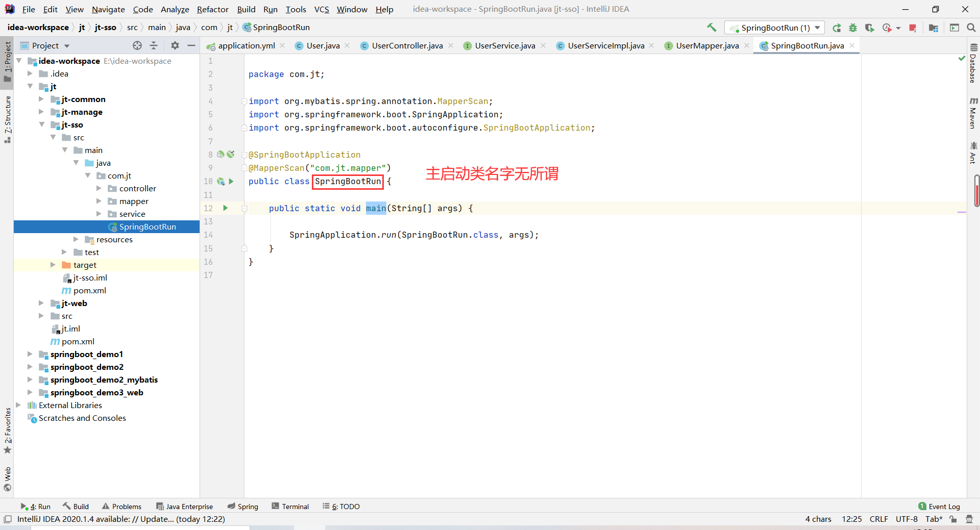Expand the target folder

[x=53, y=265]
